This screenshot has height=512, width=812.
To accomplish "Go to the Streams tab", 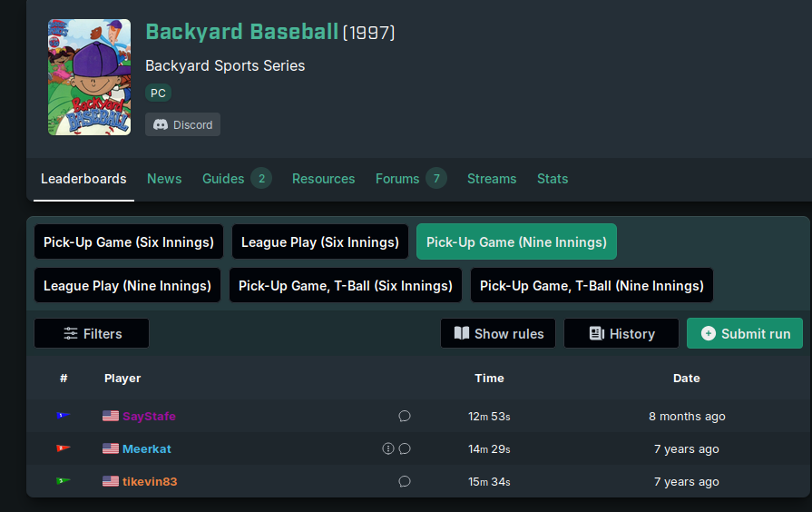I will 492,179.
